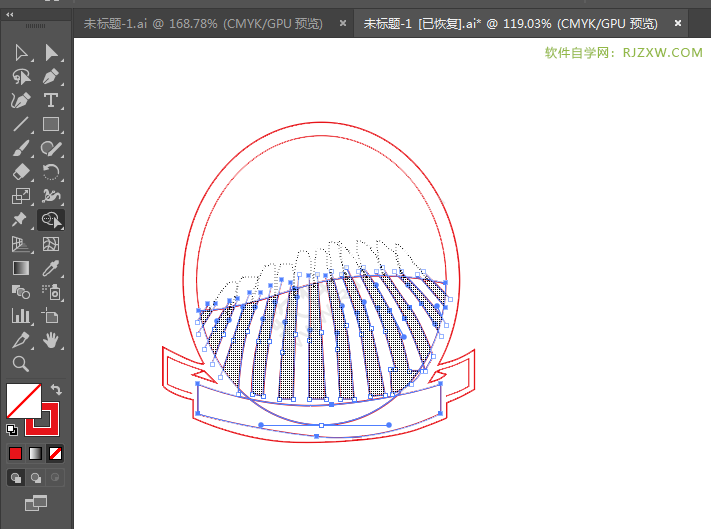Enable Draw Inside mode
The image size is (711, 529).
[55, 477]
